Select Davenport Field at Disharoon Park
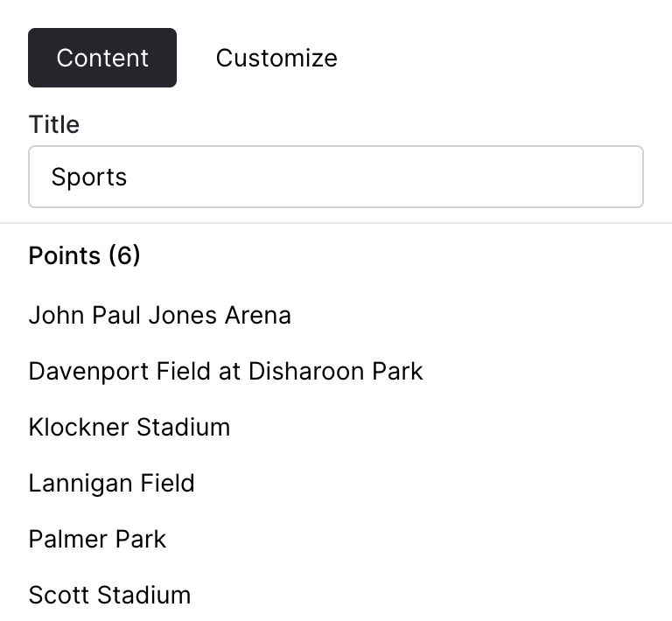672x621 pixels. coord(226,371)
